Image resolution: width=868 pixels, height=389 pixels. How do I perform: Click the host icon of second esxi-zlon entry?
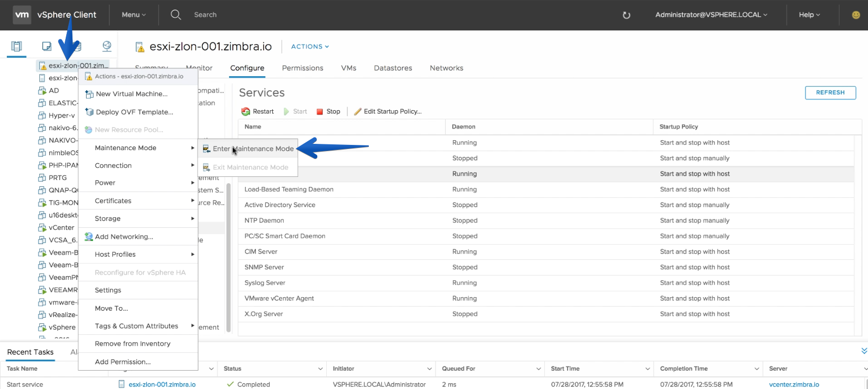point(43,78)
